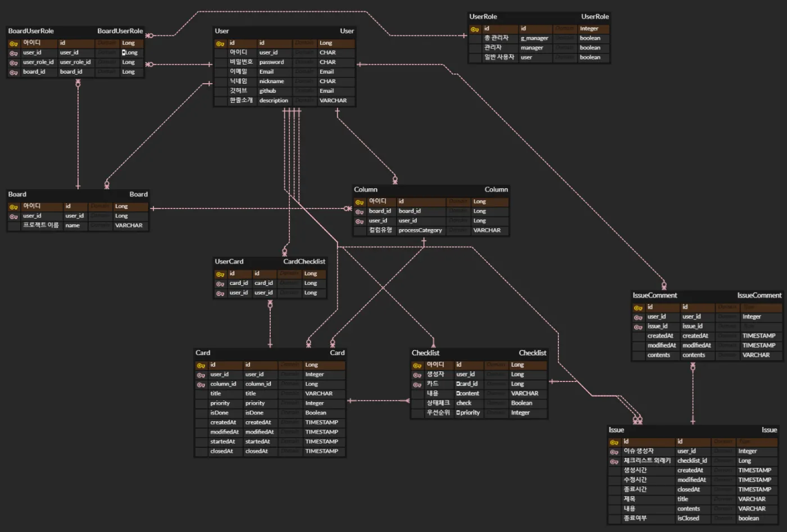Click the checklist_id field in Issue table

pyautogui.click(x=692, y=461)
